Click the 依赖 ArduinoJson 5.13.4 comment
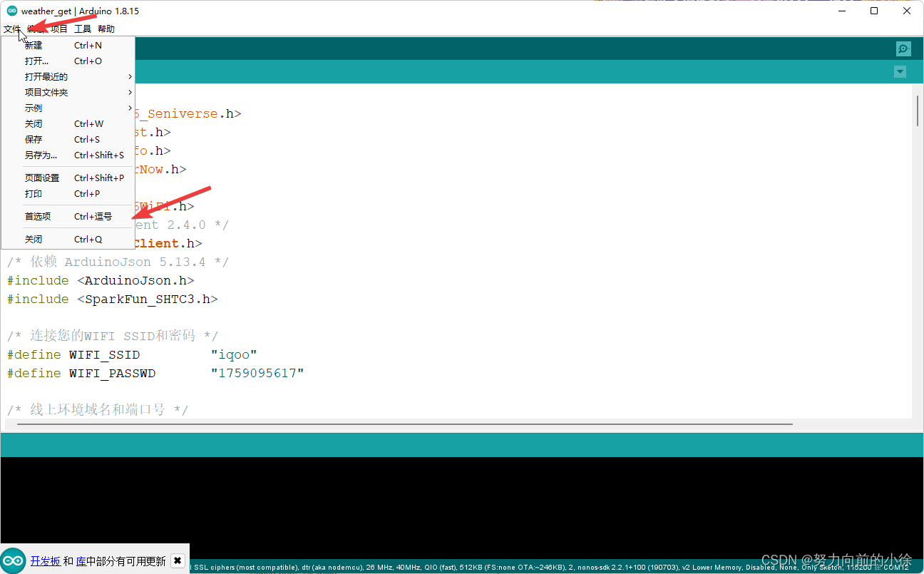 [x=118, y=262]
